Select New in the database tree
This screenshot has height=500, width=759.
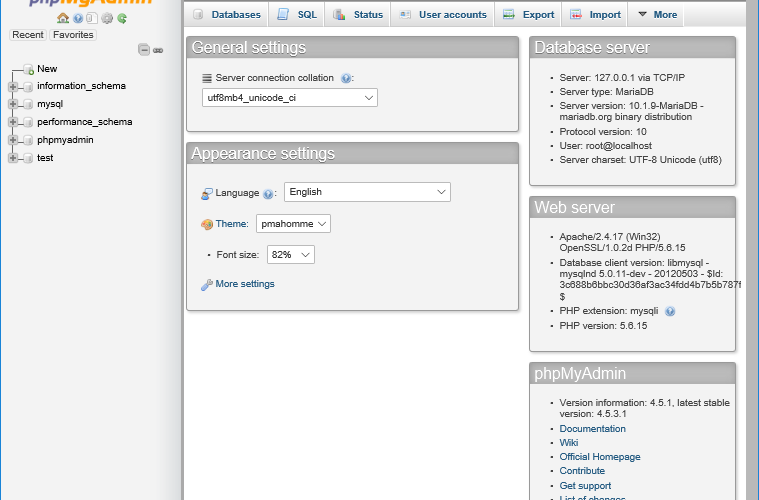[47, 69]
